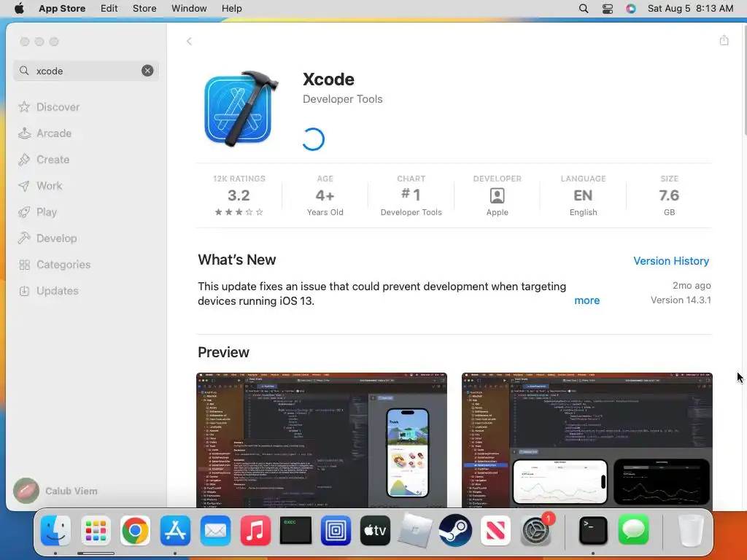Open Messages from the Dock
Viewport: 747px width, 560px height.
click(633, 530)
